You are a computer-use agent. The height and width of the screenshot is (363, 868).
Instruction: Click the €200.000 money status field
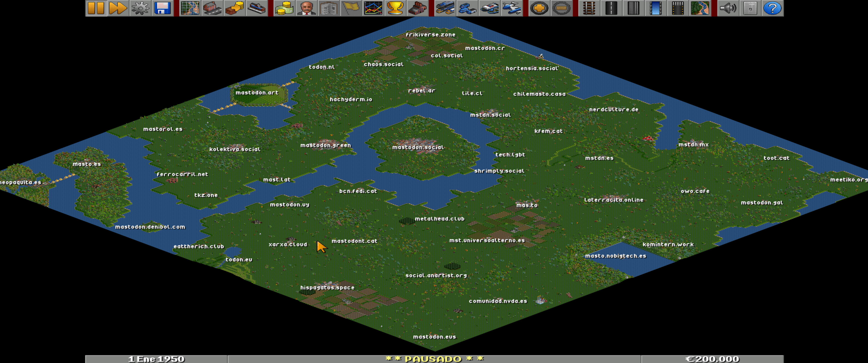click(712, 359)
